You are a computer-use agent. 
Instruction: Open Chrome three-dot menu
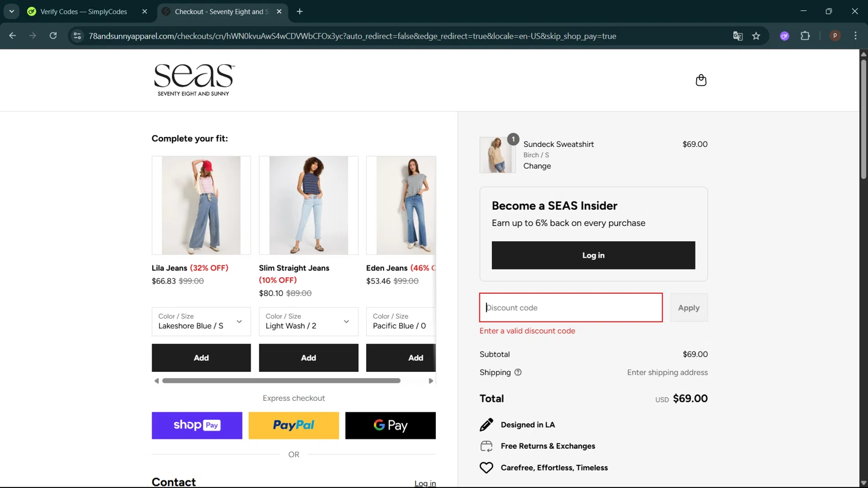click(855, 36)
